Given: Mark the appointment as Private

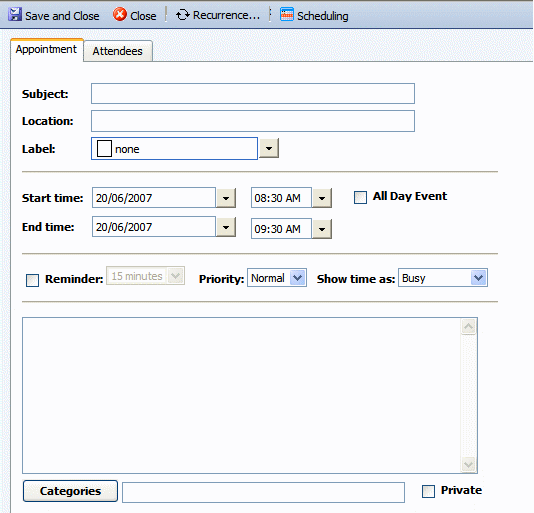Looking at the screenshot, I should pos(428,492).
